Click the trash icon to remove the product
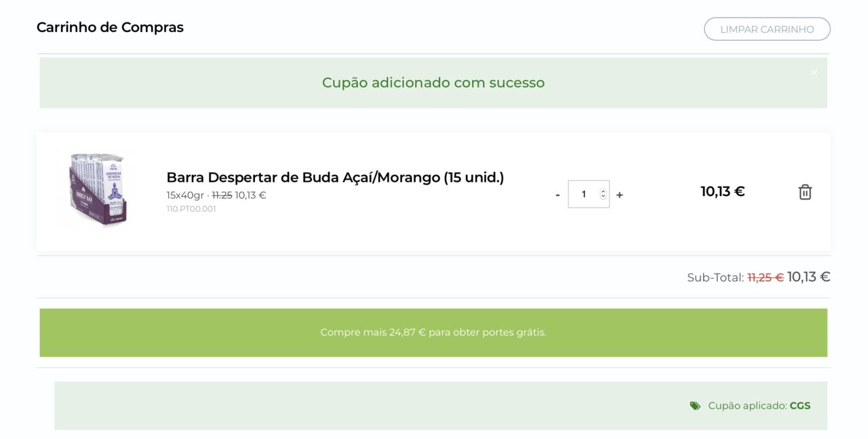The height and width of the screenshot is (439, 868). pyautogui.click(x=805, y=192)
